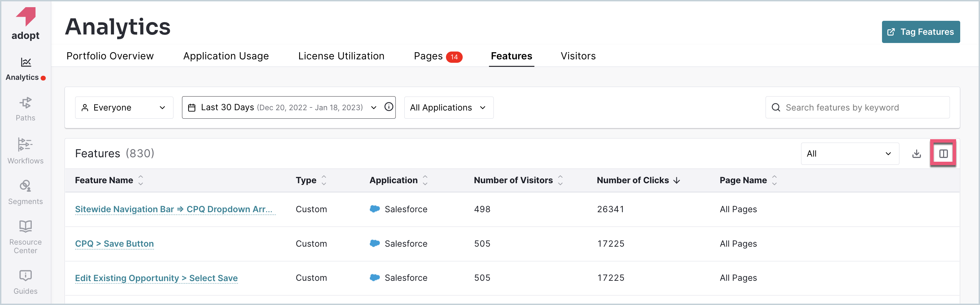Click the date range info icon
The width and height of the screenshot is (980, 305).
389,107
